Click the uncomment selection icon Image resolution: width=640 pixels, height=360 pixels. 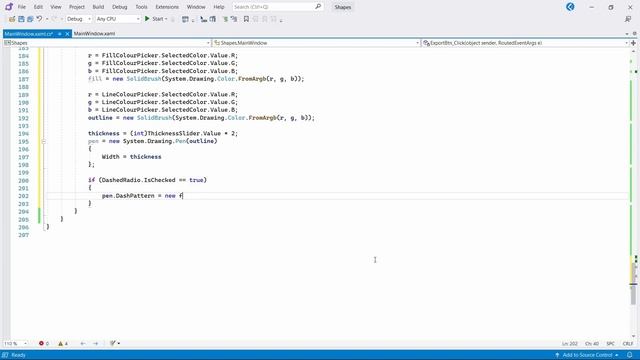(x=234, y=19)
